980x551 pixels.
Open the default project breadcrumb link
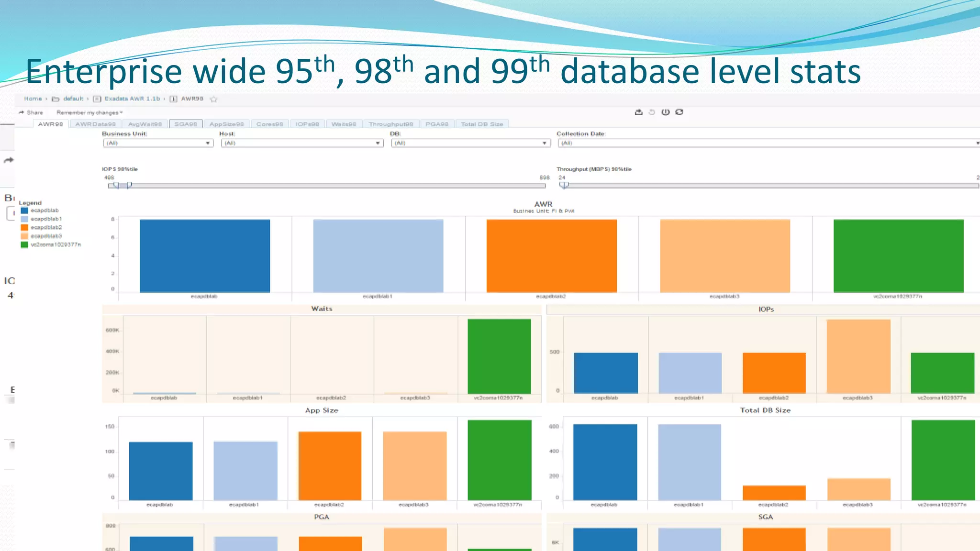73,99
